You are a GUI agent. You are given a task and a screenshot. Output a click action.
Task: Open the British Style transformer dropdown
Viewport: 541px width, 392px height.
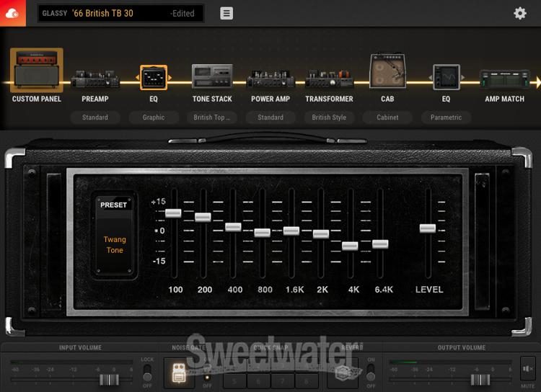329,117
